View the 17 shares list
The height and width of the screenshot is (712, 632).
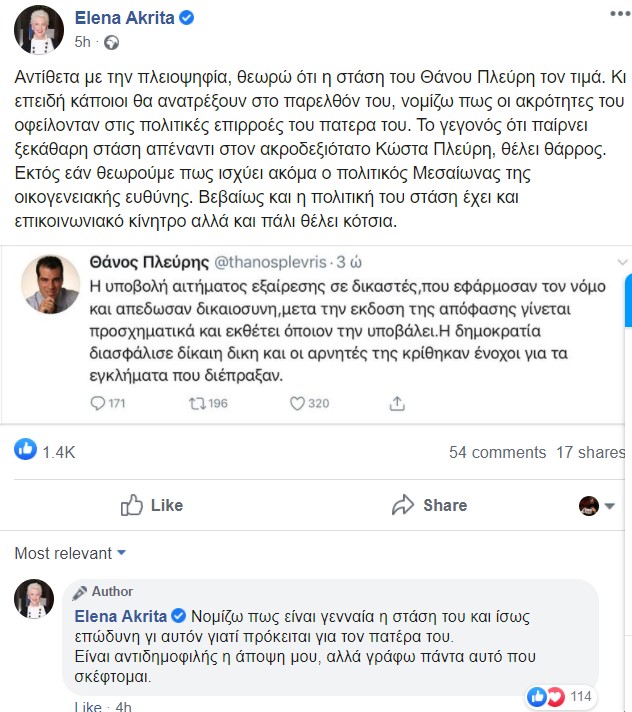(590, 452)
